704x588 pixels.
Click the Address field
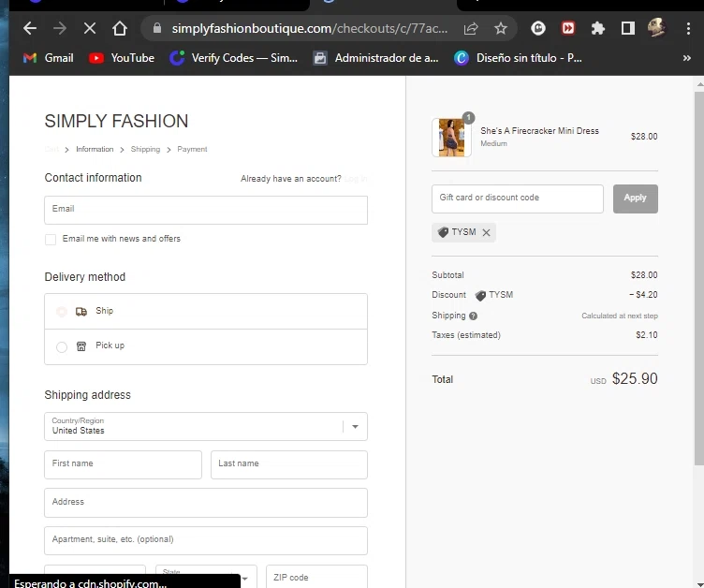(x=206, y=503)
